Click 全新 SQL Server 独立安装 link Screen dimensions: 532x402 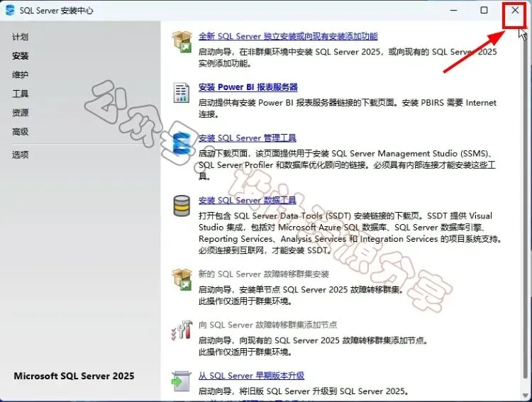point(288,36)
